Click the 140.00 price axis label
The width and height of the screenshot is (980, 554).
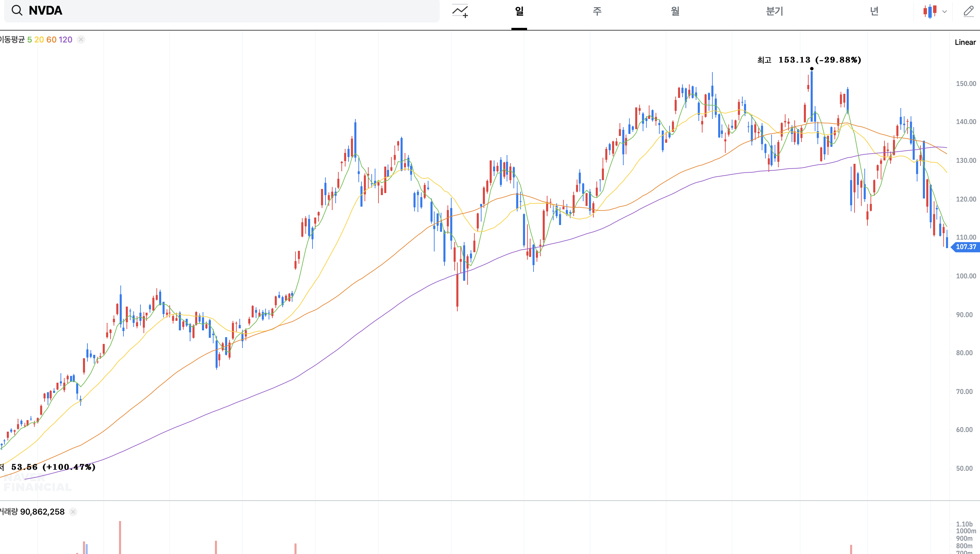click(x=966, y=122)
